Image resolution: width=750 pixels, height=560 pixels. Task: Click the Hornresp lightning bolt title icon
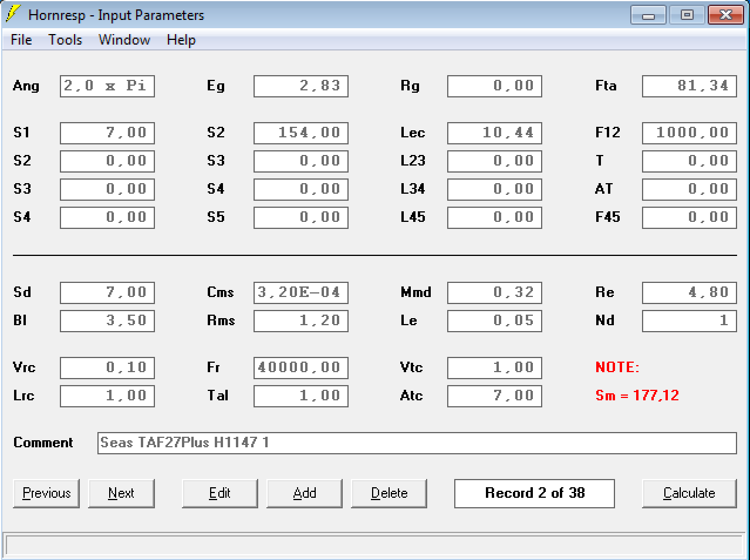(13, 14)
